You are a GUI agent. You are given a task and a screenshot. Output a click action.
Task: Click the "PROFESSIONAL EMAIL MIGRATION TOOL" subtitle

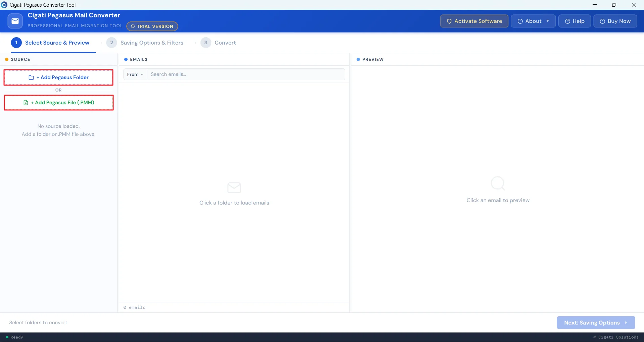click(x=75, y=26)
